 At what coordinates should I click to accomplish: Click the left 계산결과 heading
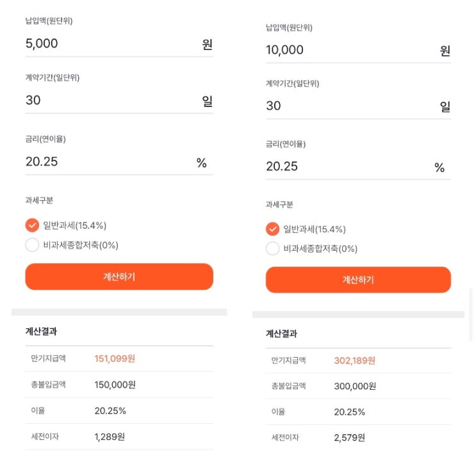point(41,331)
